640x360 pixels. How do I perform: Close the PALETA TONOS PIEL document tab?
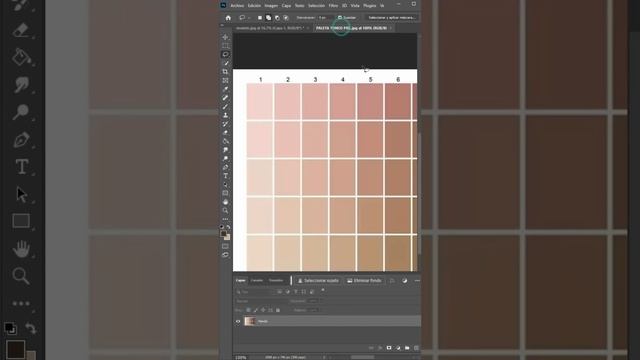coord(391,28)
